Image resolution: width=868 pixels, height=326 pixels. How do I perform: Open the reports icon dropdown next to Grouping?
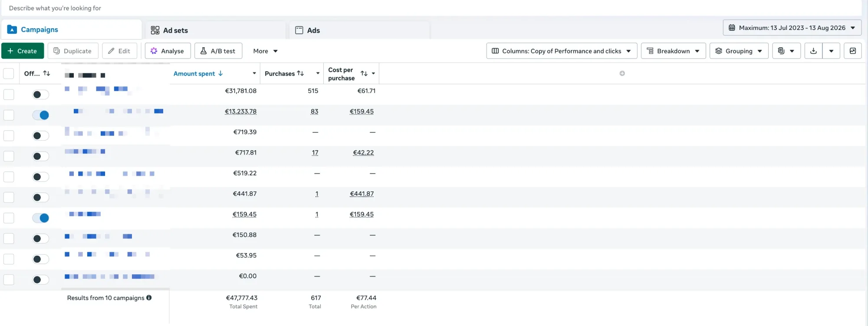[786, 51]
